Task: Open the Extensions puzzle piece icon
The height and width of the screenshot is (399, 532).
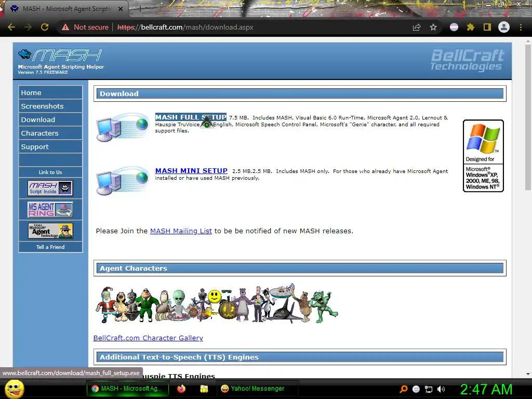Action: coord(471,27)
